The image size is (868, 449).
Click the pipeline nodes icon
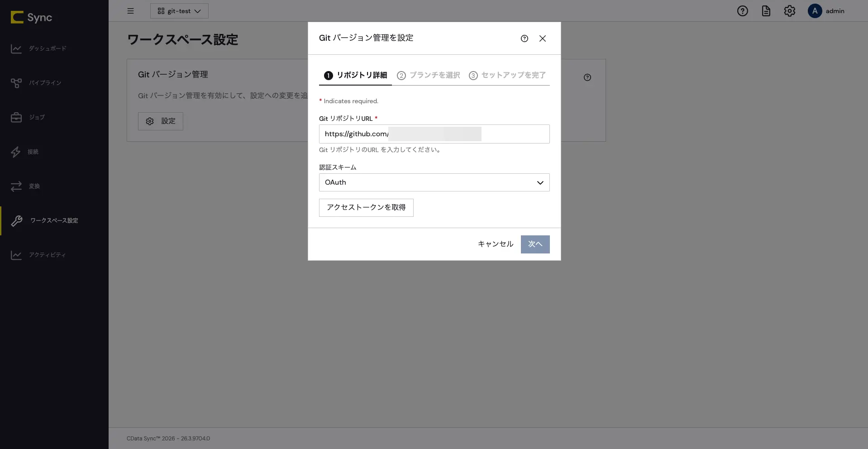16,83
